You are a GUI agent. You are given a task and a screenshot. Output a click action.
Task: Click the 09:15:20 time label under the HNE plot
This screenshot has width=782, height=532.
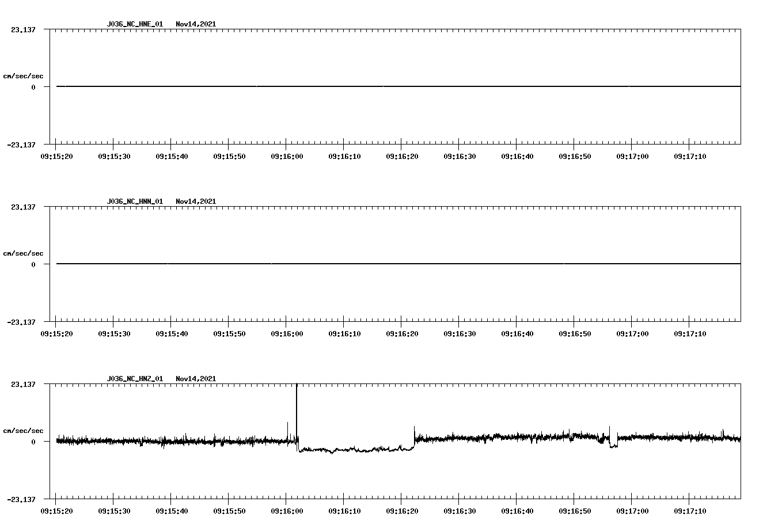(x=56, y=157)
